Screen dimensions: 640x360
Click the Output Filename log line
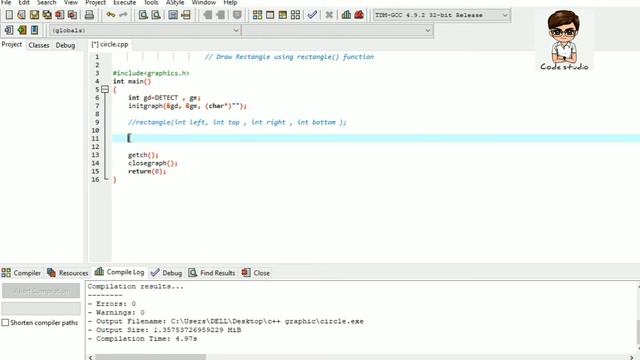[x=226, y=321]
